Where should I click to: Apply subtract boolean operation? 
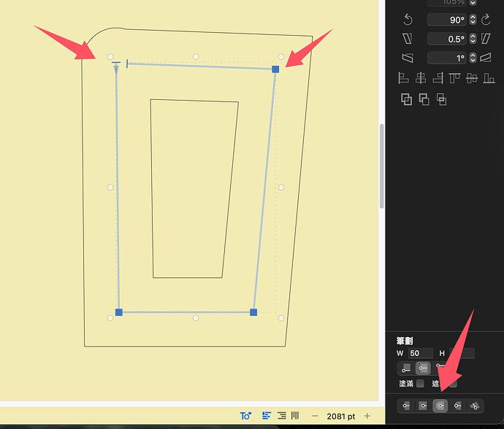(x=424, y=99)
